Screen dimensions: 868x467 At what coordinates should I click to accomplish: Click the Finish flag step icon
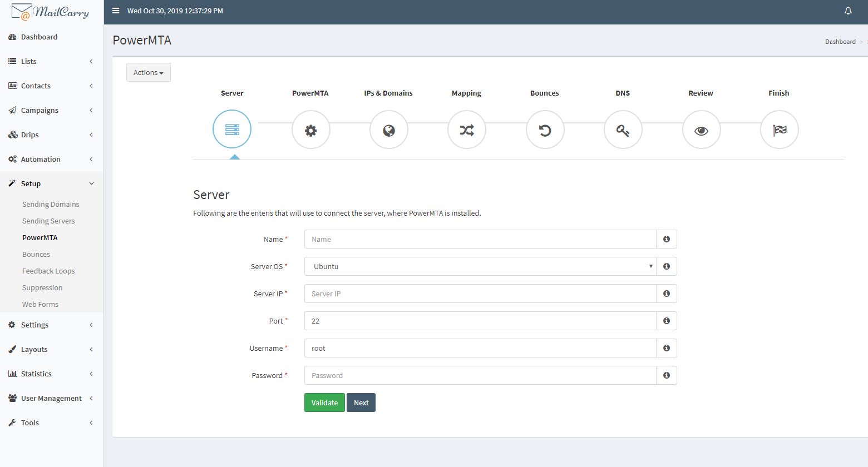tap(780, 130)
